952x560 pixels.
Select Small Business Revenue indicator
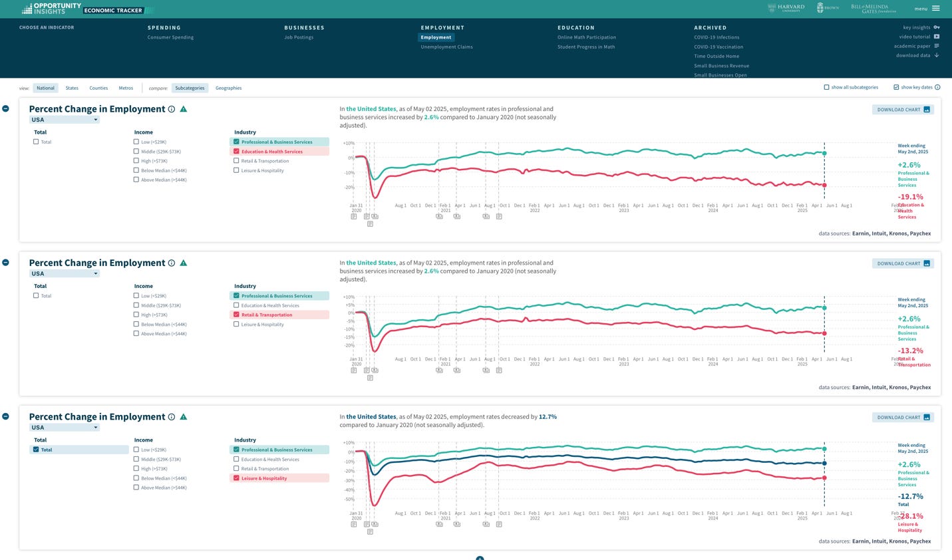(722, 66)
